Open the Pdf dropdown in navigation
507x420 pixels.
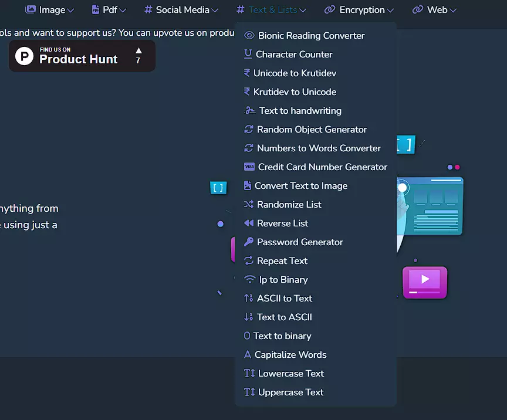click(x=109, y=10)
